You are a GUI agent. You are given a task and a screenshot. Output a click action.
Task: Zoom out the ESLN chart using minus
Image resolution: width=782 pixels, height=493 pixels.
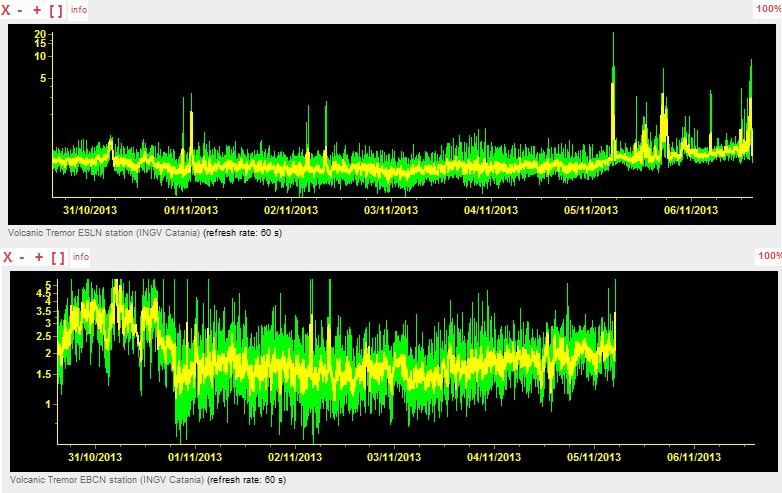coord(23,10)
